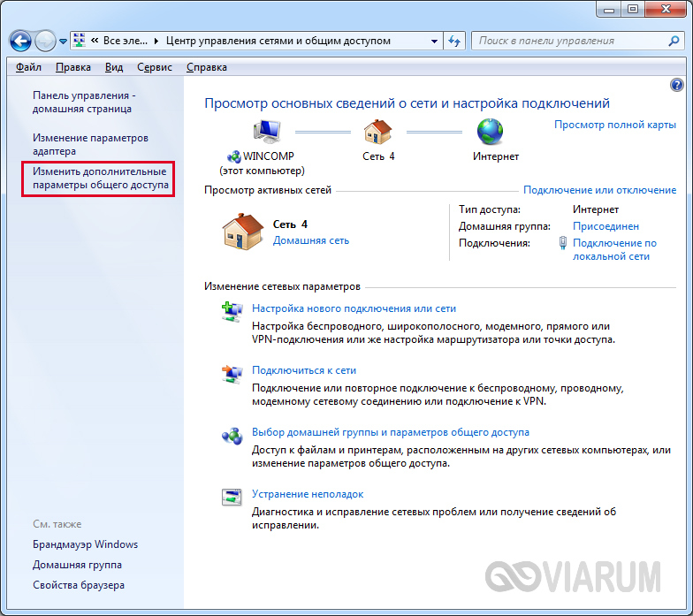The height and width of the screenshot is (616, 693).
Task: Click the Подключиться к сети icon
Action: pyautogui.click(x=232, y=372)
